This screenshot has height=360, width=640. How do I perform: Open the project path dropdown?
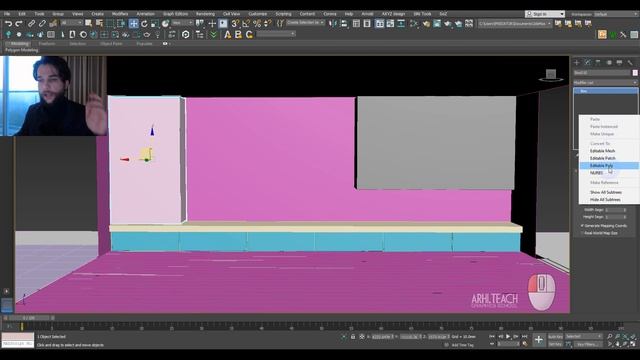click(x=515, y=24)
